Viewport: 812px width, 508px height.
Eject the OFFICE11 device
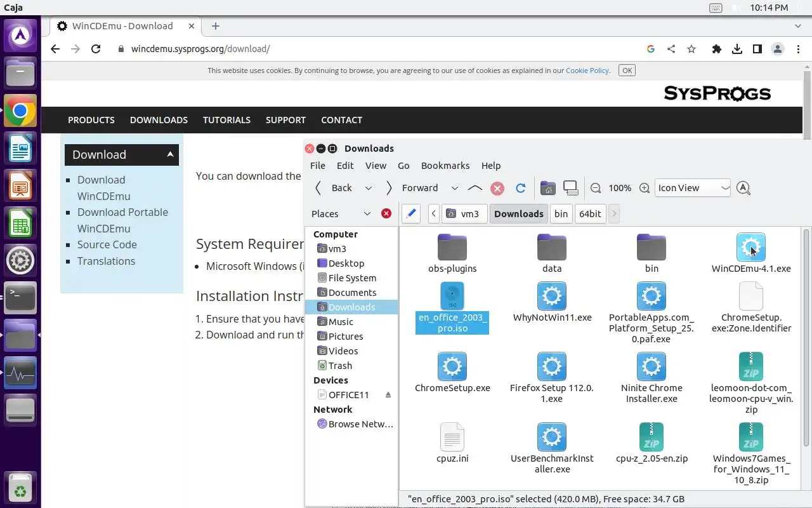coord(388,395)
